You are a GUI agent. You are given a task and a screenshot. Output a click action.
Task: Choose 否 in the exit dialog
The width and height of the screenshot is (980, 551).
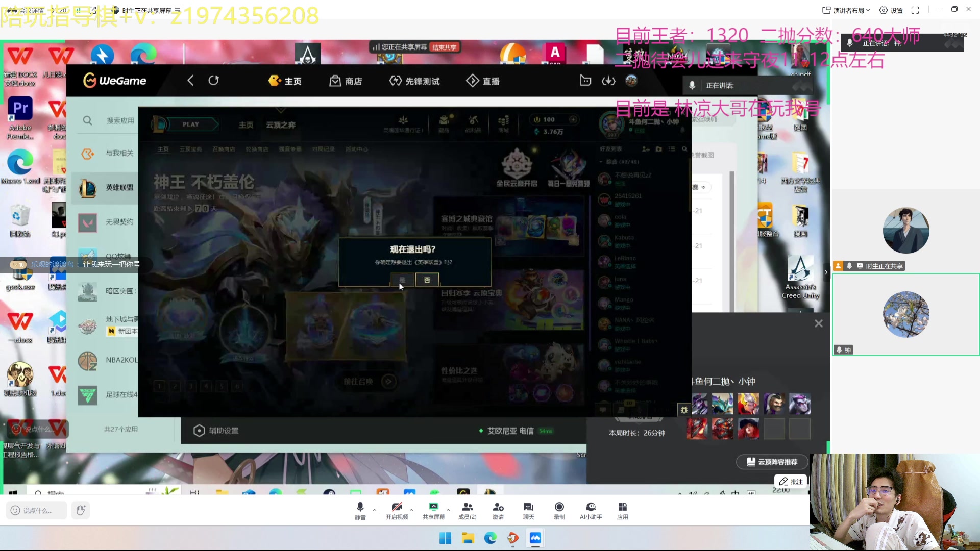click(x=427, y=280)
